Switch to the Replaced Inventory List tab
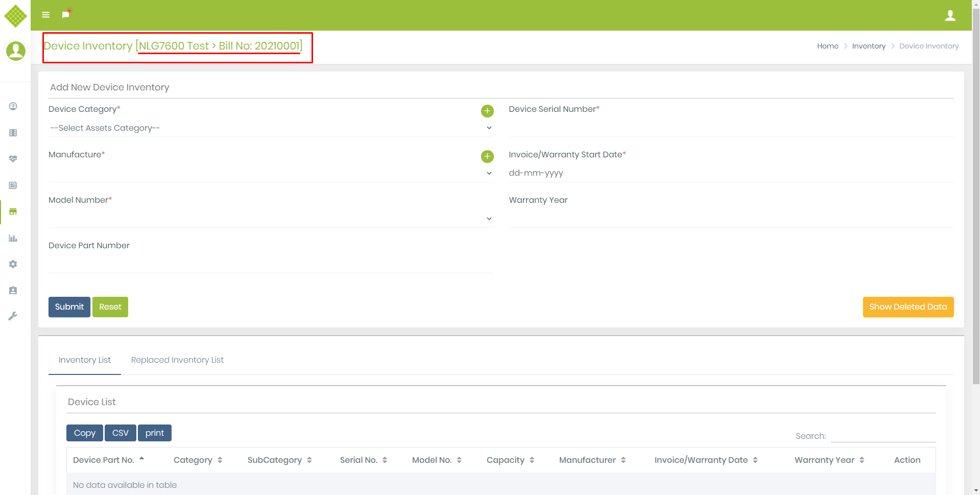This screenshot has height=495, width=980. coord(177,360)
